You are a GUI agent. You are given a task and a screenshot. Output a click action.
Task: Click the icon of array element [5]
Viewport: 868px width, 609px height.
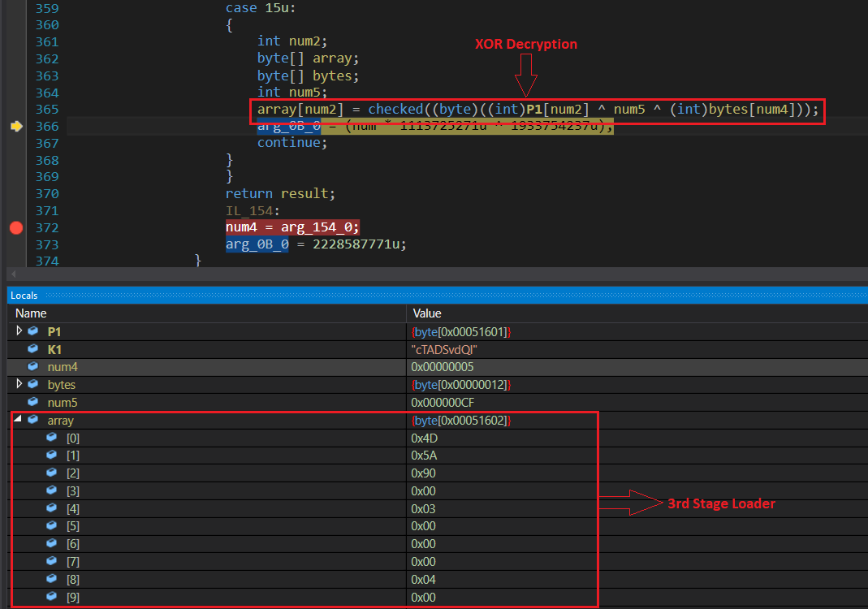[52, 525]
